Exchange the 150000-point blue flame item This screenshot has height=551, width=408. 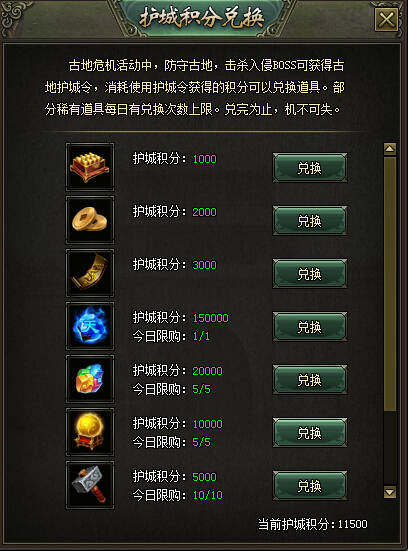(310, 327)
